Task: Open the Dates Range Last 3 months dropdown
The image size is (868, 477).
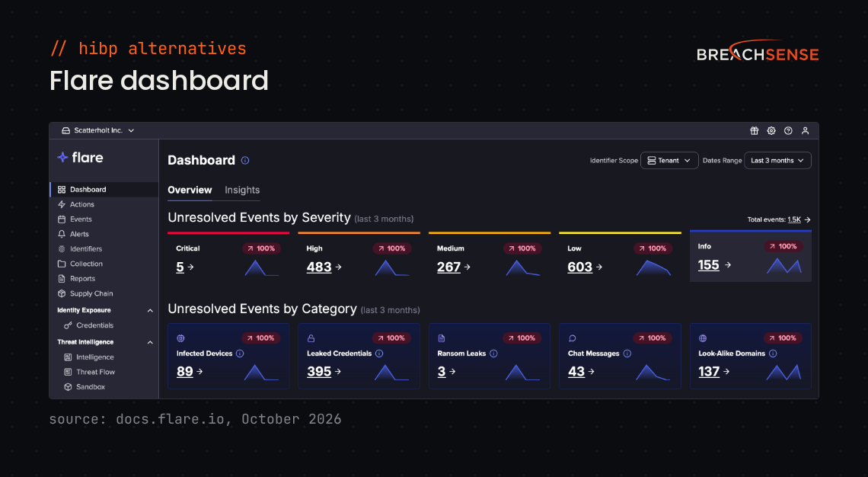Action: [777, 161]
